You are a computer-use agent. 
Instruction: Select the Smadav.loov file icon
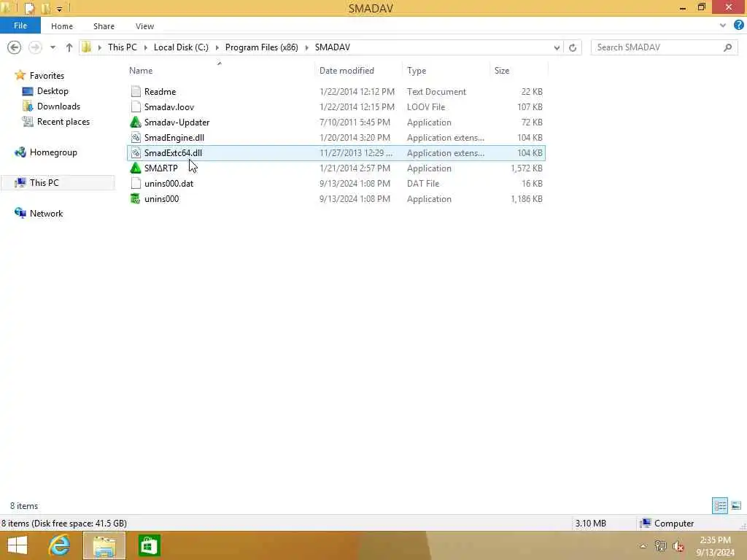click(136, 106)
